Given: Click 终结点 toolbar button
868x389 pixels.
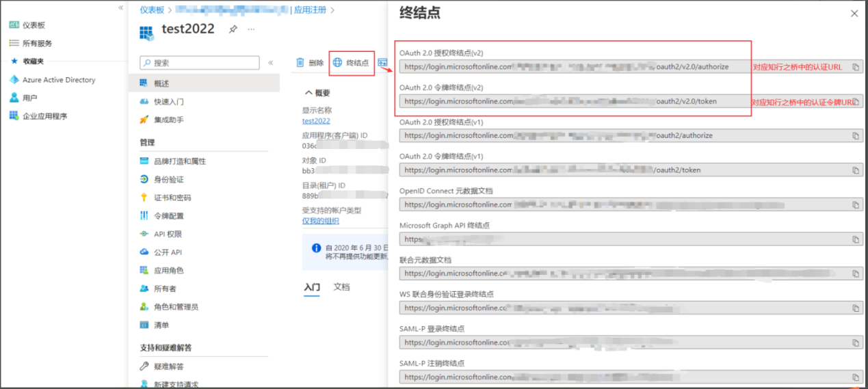Looking at the screenshot, I should point(352,63).
